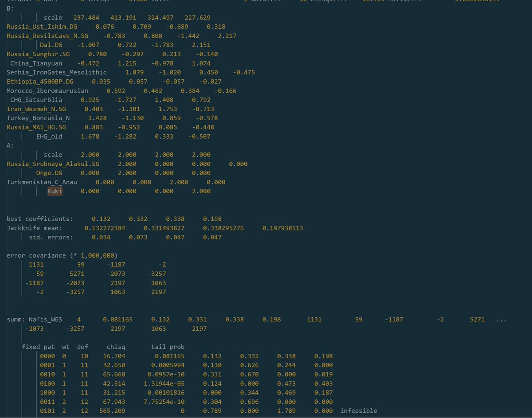Select scale value 237.484

tap(86, 17)
